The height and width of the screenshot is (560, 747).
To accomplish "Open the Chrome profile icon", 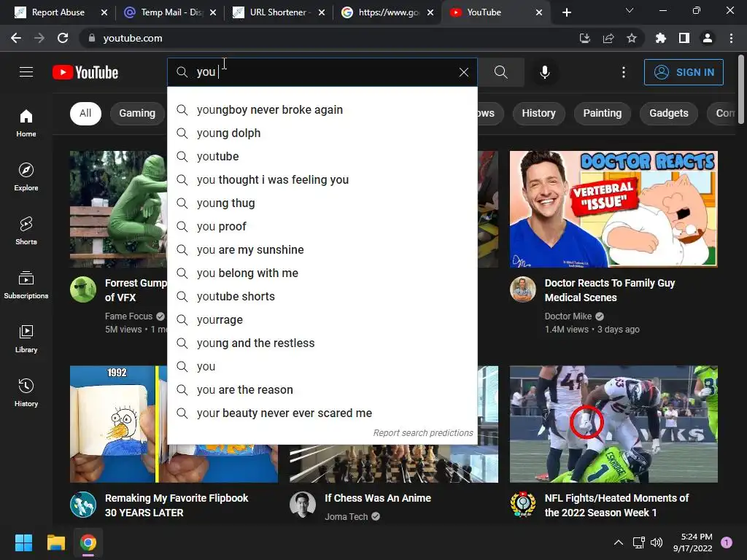I will tap(708, 38).
